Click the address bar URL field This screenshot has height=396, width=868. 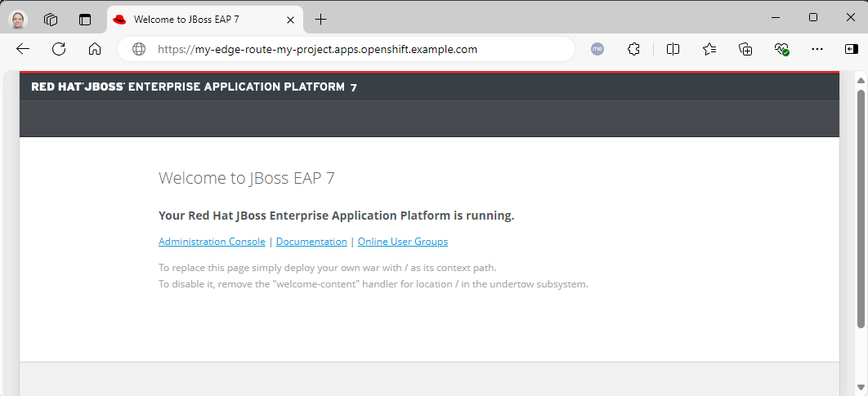[x=346, y=49]
